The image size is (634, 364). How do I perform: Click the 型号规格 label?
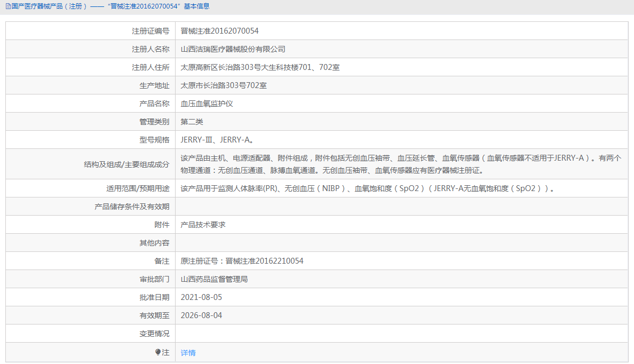click(154, 140)
